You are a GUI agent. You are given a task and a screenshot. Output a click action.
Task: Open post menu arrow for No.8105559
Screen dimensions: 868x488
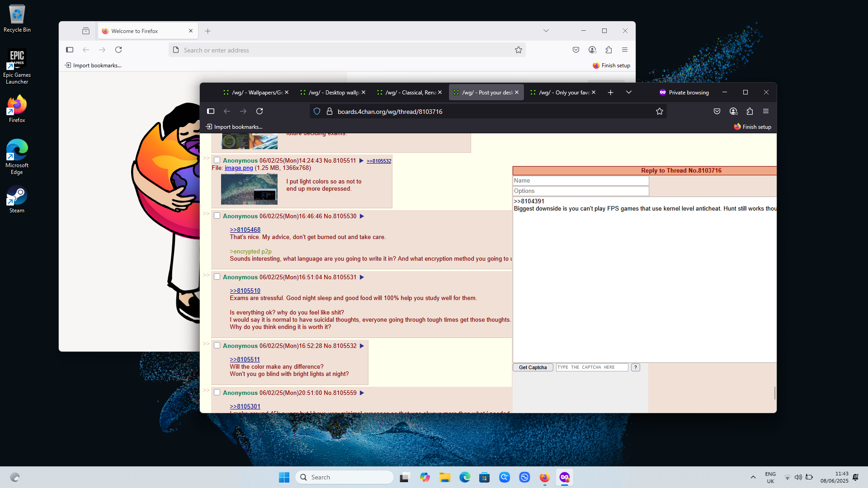[x=362, y=393]
